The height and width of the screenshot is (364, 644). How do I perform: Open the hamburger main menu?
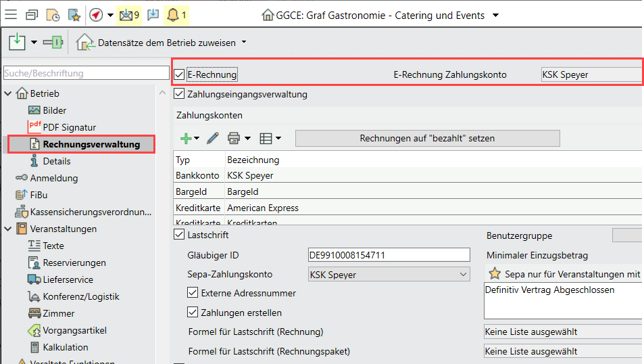pos(11,15)
